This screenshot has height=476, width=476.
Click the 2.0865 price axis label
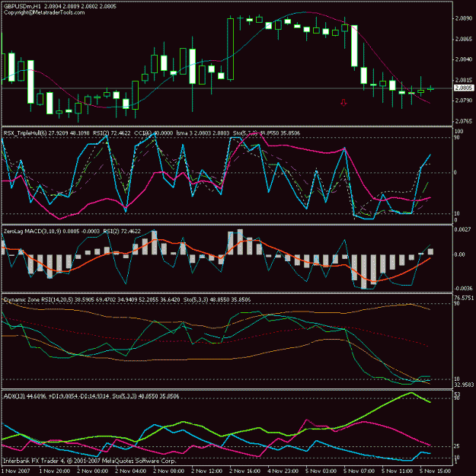click(x=464, y=39)
